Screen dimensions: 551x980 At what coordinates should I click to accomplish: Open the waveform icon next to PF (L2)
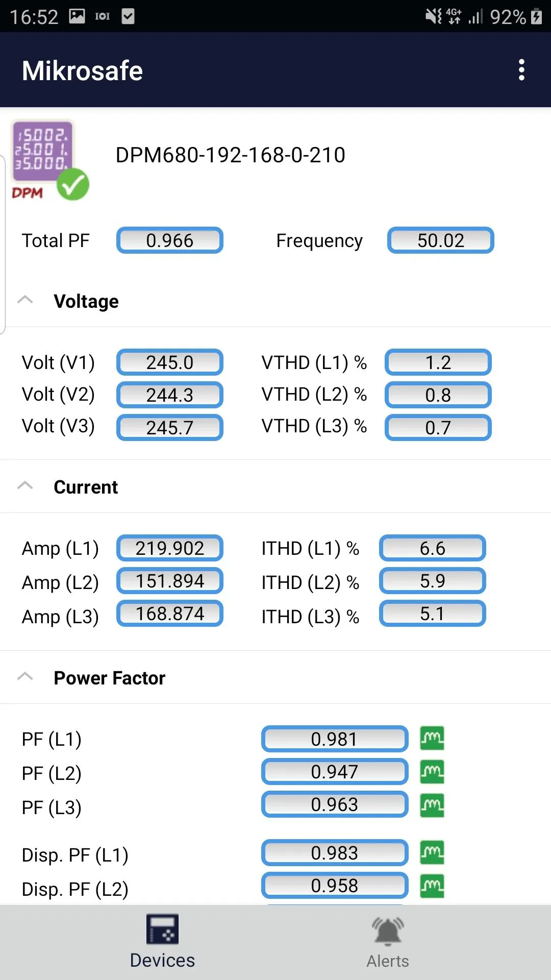pyautogui.click(x=432, y=771)
